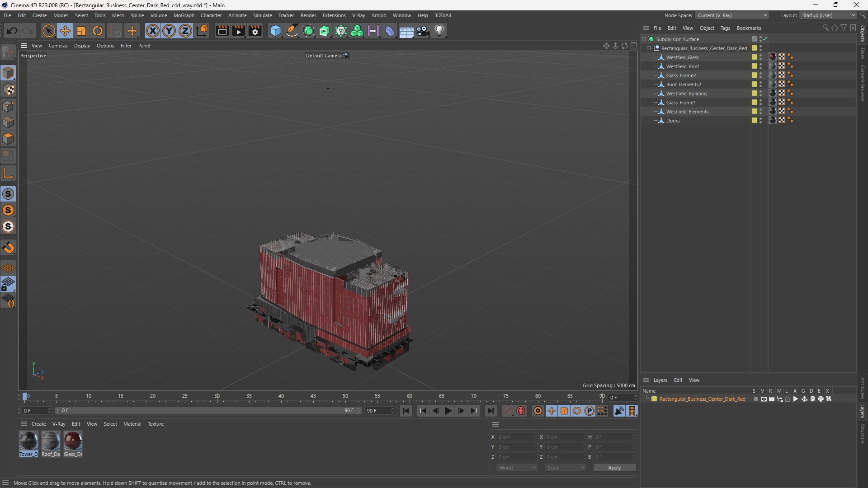Click the Apply coordinates button
The width and height of the screenshot is (868, 488).
point(614,468)
